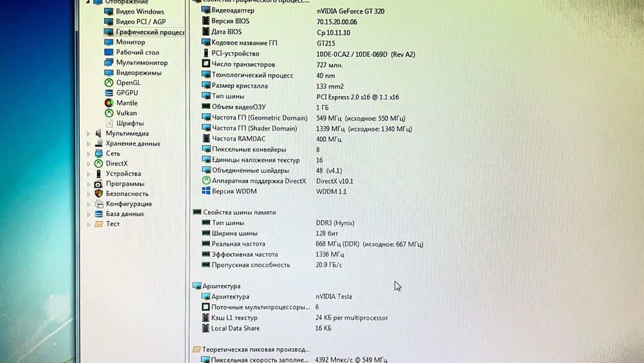Viewport: 644px width, 363px height.
Task: Select База данных icon
Action: [x=99, y=214]
